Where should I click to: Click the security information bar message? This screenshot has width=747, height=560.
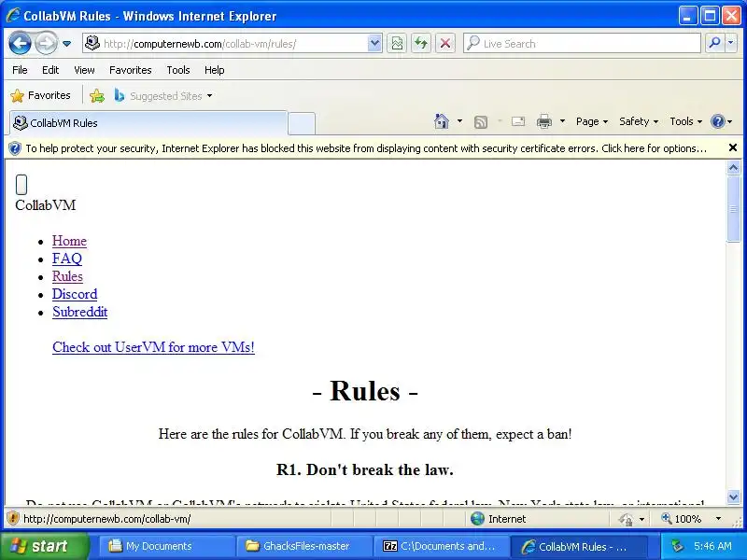point(366,148)
